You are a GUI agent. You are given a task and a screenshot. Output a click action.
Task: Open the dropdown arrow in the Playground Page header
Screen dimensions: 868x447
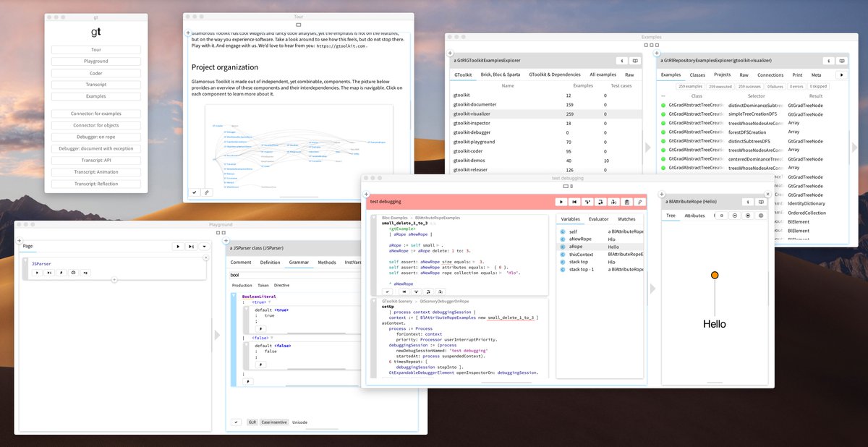(x=205, y=246)
